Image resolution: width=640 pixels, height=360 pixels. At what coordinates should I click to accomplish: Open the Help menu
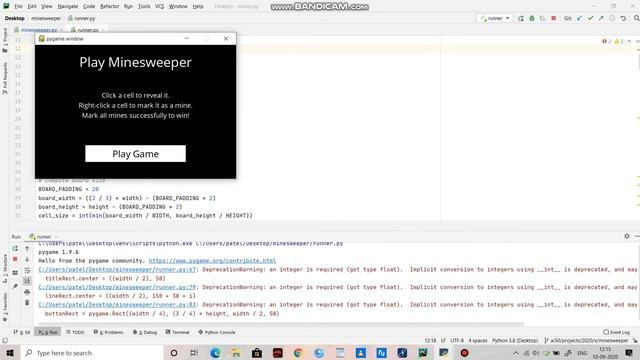pos(198,7)
